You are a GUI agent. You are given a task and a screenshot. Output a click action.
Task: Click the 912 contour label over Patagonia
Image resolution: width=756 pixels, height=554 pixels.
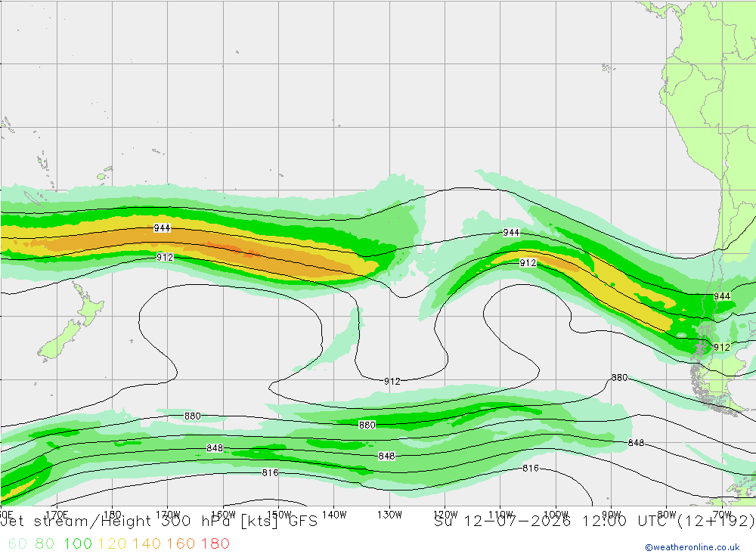(722, 347)
